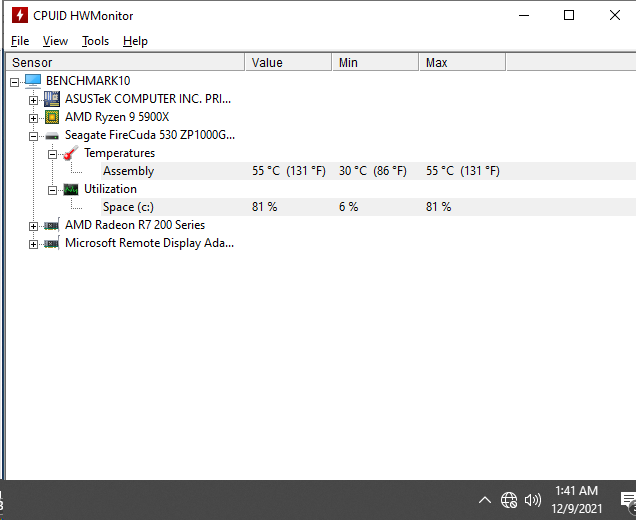The image size is (636, 520).
Task: Select the Utilization label
Action: point(110,189)
